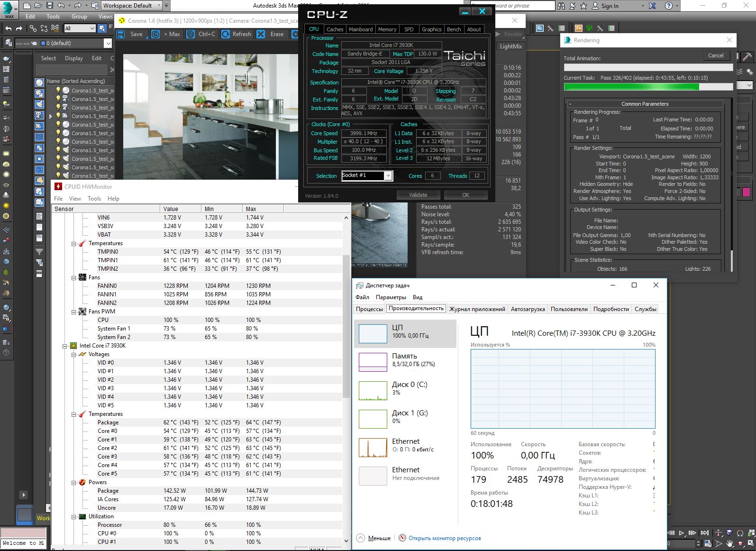Screen dimensions: 756x551
Task: Click the Play Animation button
Action: coord(682,533)
